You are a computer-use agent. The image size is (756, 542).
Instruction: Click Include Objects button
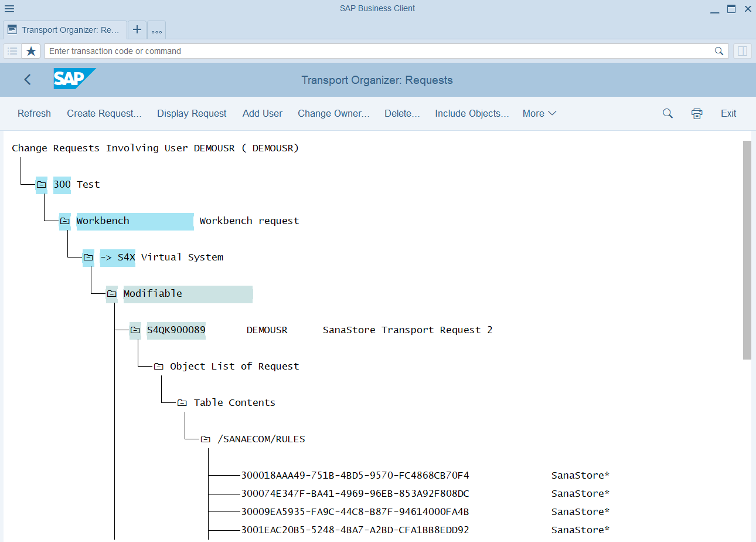(x=472, y=113)
